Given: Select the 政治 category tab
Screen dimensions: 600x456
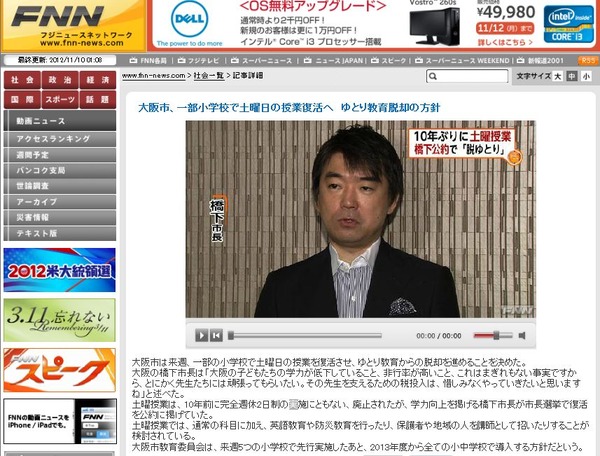Looking at the screenshot, I should [x=60, y=80].
